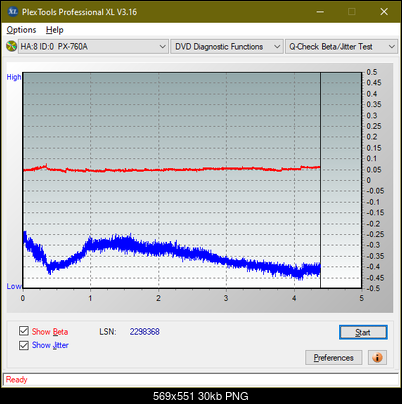Click the Start button
The width and height of the screenshot is (402, 404).
[x=363, y=332]
